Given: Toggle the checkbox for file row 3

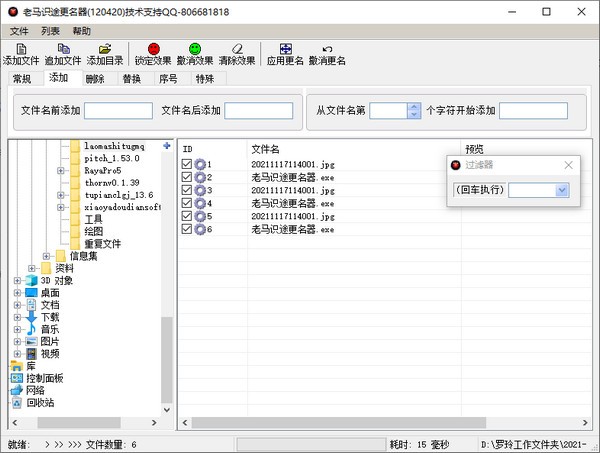Looking at the screenshot, I should 187,190.
